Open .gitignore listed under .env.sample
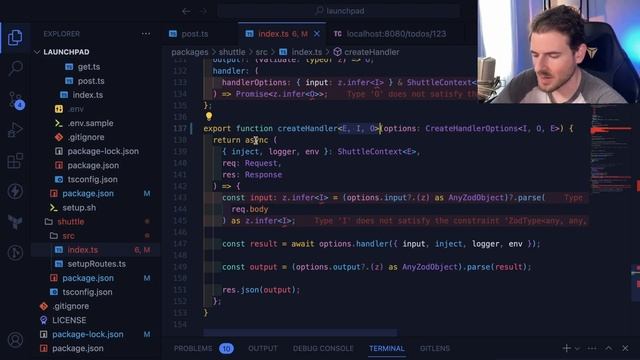640x360 pixels. (86, 137)
